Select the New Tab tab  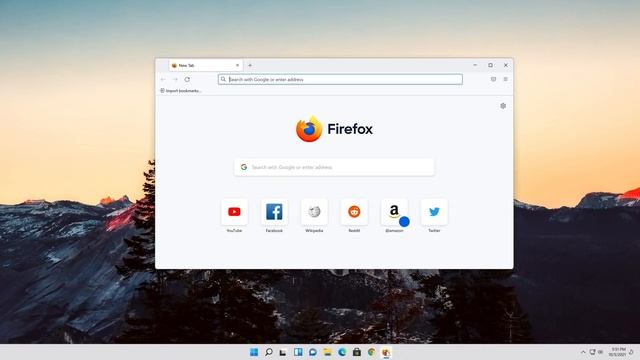point(206,65)
